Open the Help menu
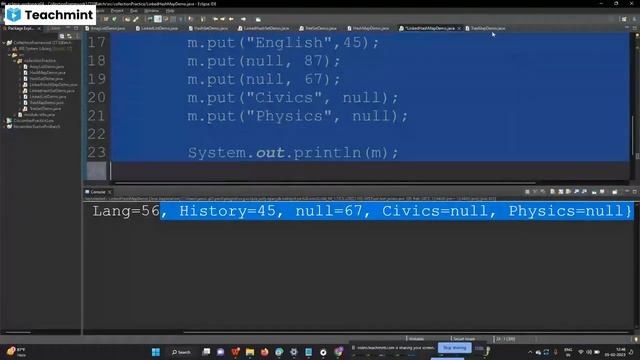Image resolution: width=640 pixels, height=360 pixels. click(170, 11)
